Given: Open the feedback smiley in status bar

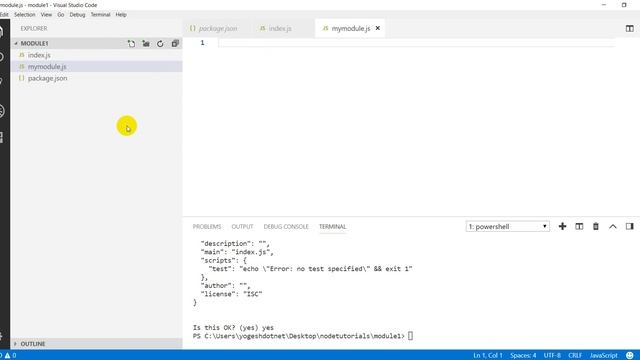Looking at the screenshot, I should tap(630, 356).
